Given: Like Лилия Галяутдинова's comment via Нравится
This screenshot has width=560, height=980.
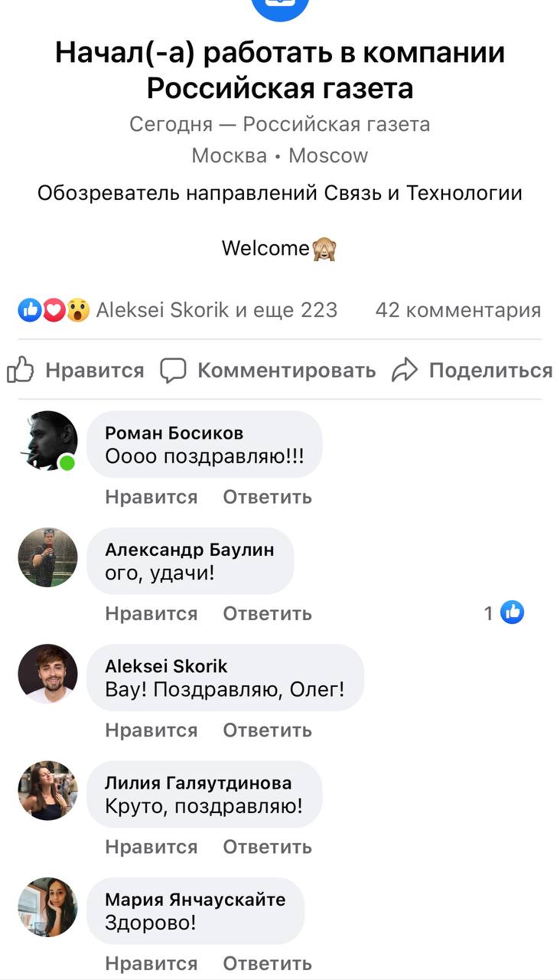Looking at the screenshot, I should click(151, 847).
